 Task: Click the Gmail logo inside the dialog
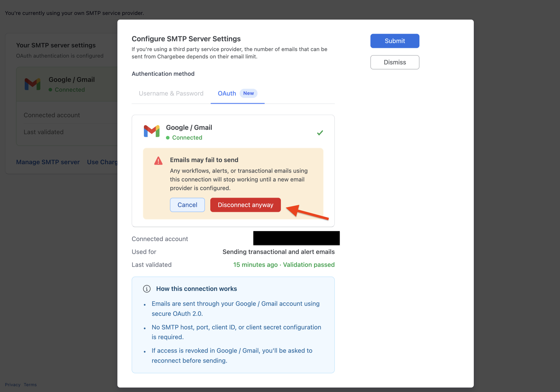point(151,131)
